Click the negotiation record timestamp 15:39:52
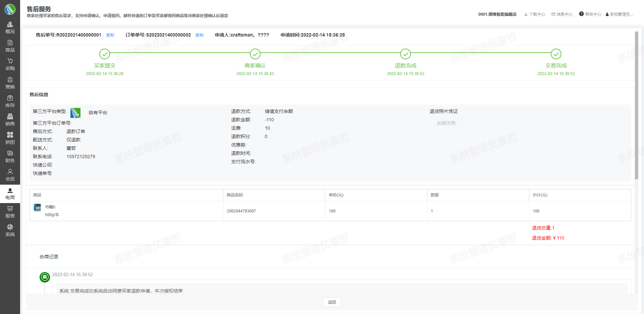644x314 pixels. 72,274
